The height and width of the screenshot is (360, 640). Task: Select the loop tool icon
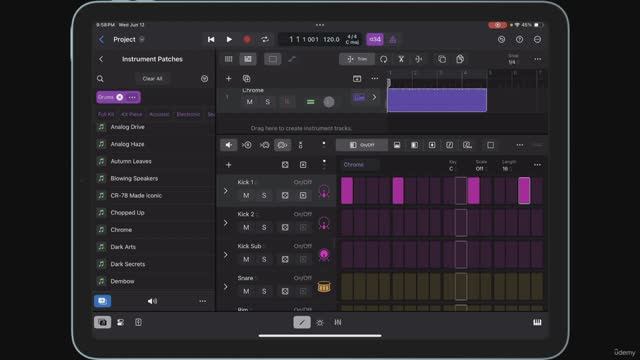click(x=384, y=59)
